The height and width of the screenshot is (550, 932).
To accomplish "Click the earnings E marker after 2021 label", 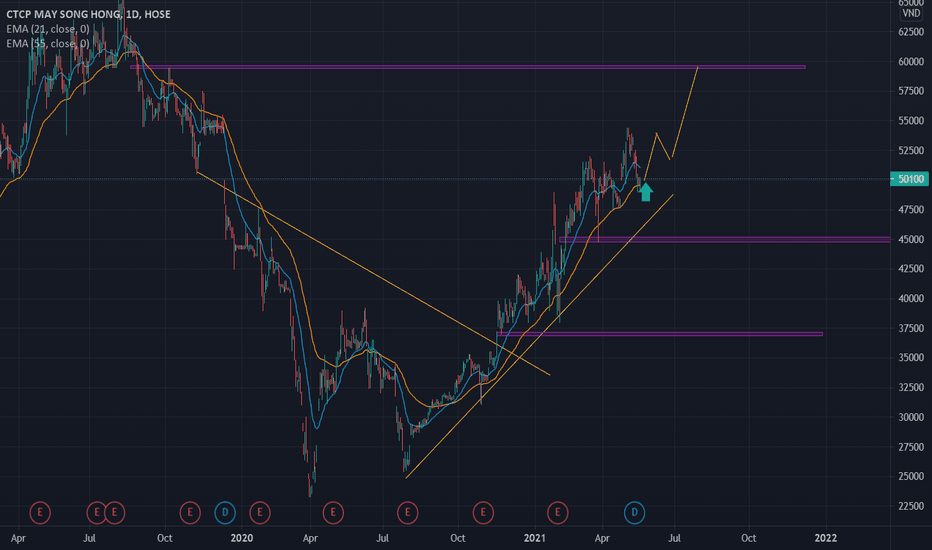I will [x=558, y=513].
